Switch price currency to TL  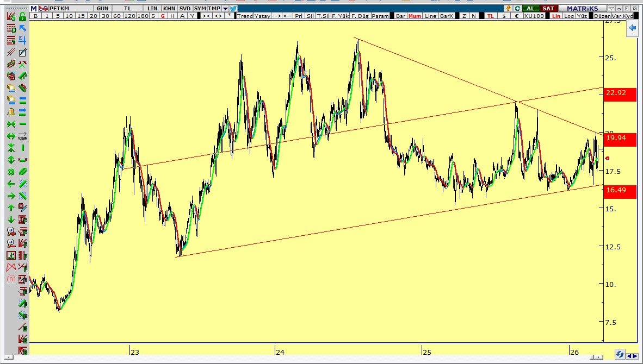(x=491, y=16)
